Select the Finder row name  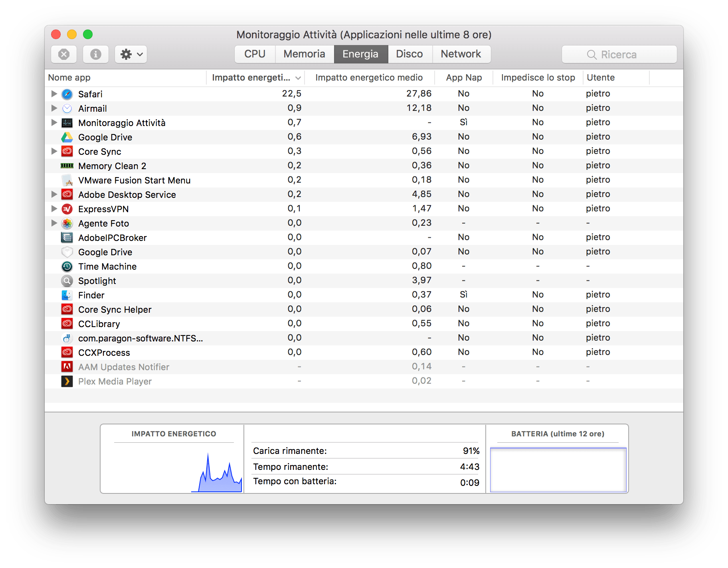pos(91,295)
